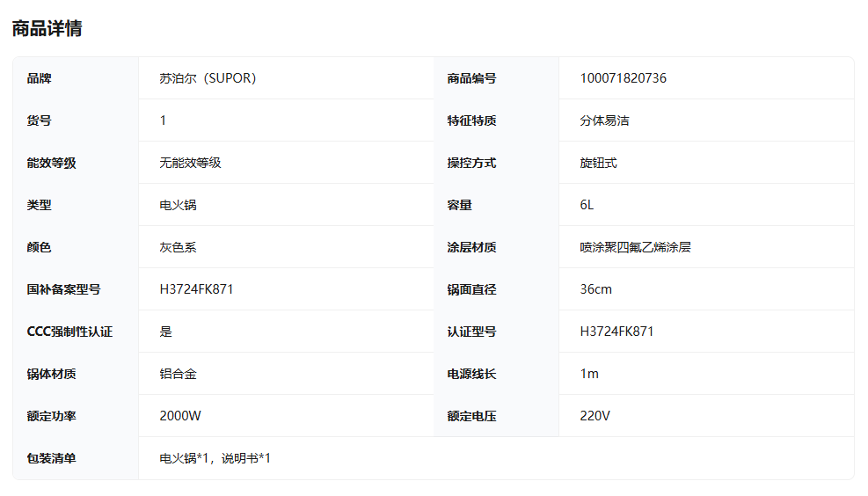
Task: Click the rated power value 2000W
Action: click(x=180, y=416)
